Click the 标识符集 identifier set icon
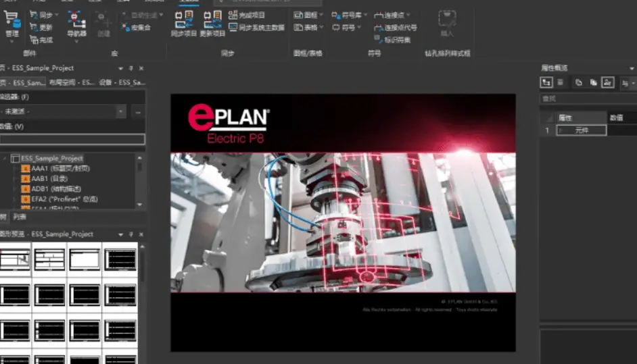 click(x=378, y=39)
